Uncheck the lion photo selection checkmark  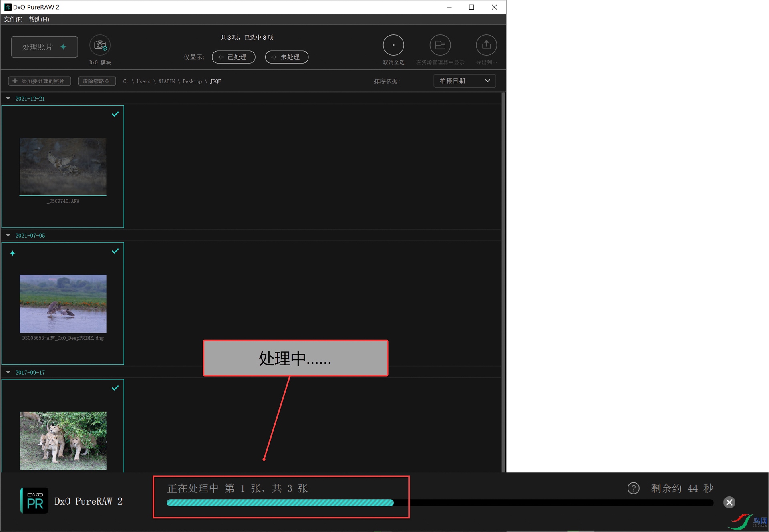click(x=115, y=388)
